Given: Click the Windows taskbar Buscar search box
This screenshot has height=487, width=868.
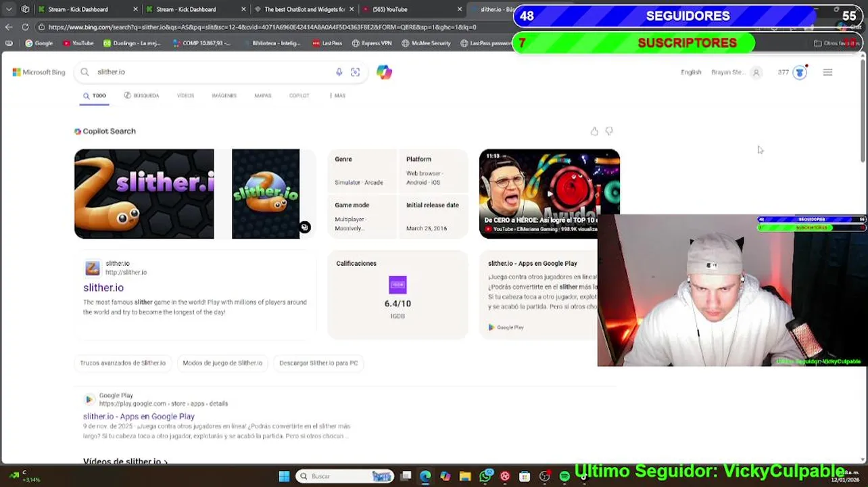Looking at the screenshot, I should 345,476.
